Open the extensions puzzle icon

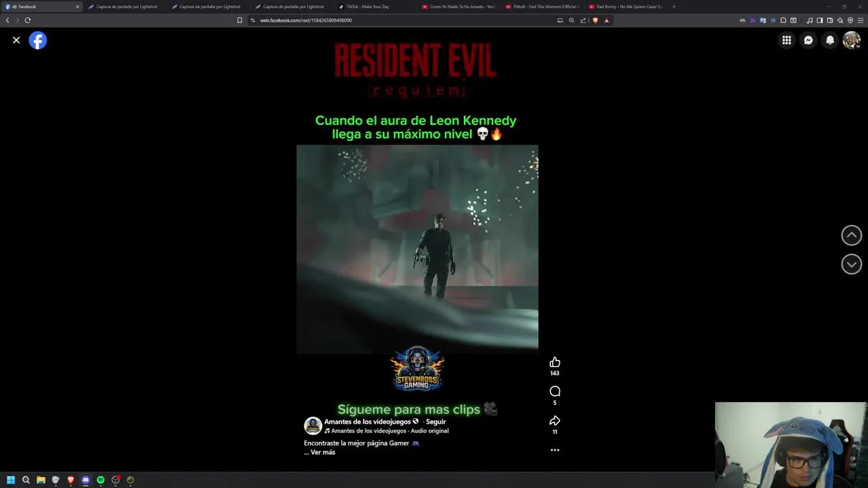[783, 20]
